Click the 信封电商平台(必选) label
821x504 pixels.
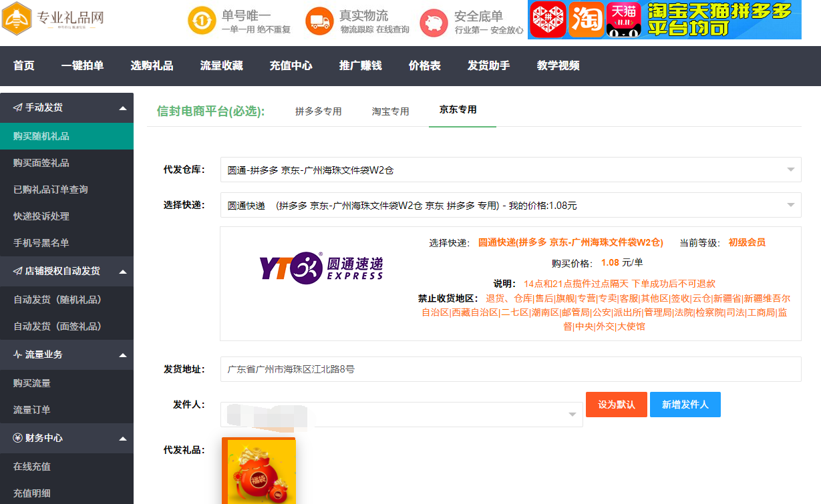pyautogui.click(x=210, y=111)
